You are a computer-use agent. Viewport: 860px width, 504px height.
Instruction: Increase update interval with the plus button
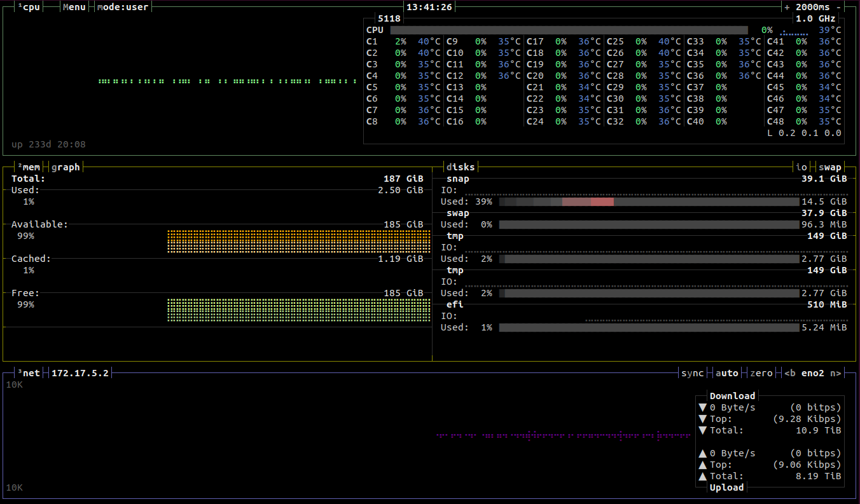click(787, 7)
